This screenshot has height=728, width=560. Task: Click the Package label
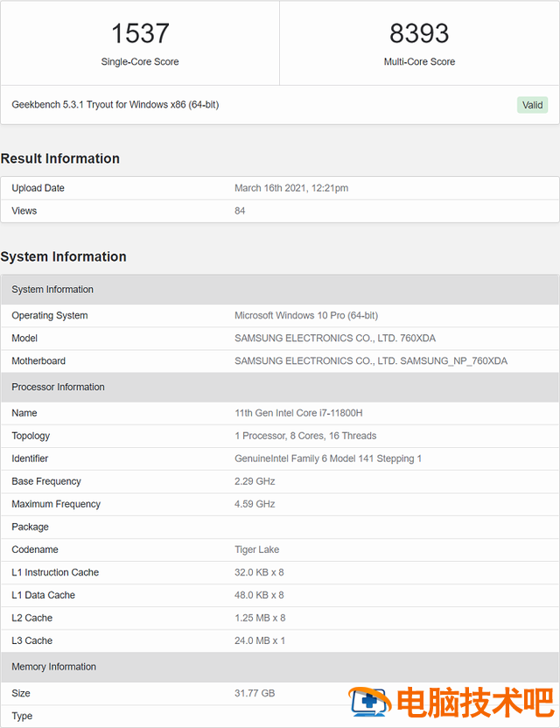[x=30, y=527]
